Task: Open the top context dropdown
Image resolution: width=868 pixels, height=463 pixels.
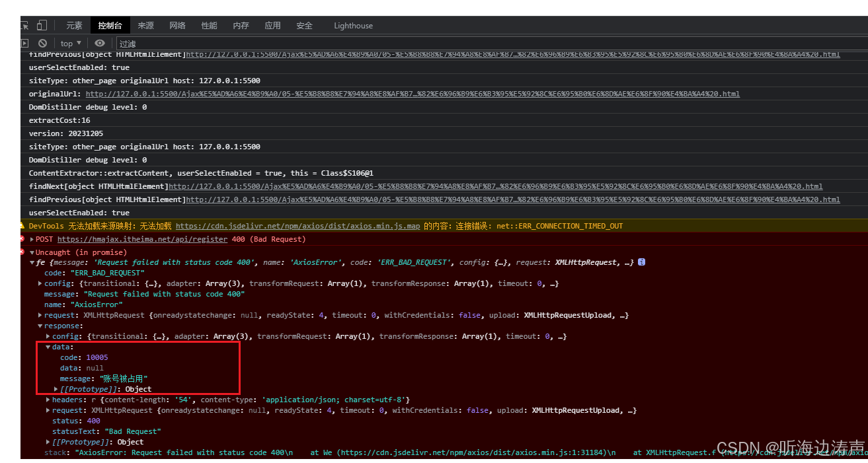Action: (71, 44)
